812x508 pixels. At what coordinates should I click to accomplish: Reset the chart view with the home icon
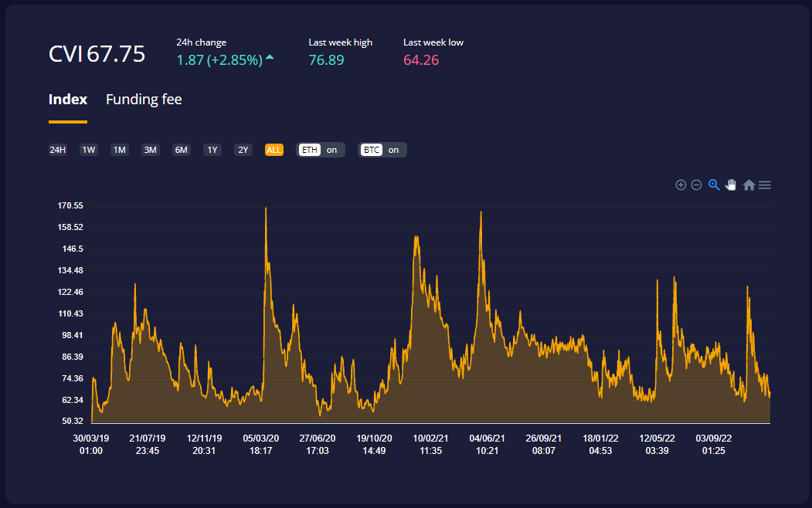pos(749,185)
